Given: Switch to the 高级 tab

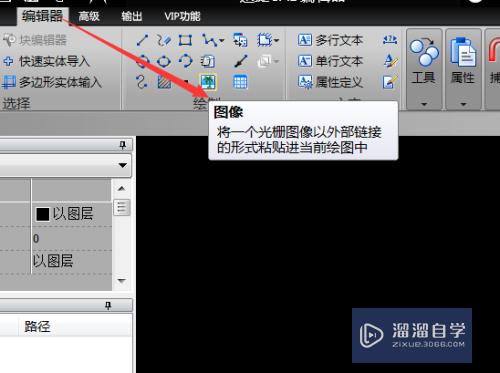Looking at the screenshot, I should click(x=89, y=16).
